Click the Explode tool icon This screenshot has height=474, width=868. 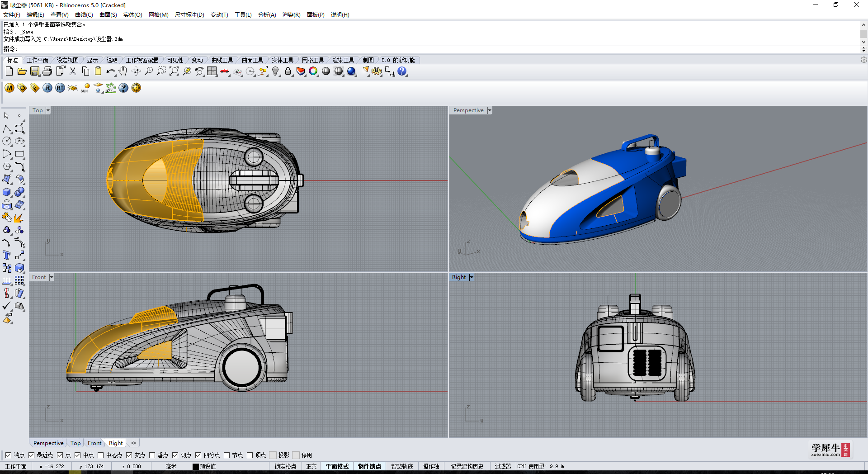pyautogui.click(x=19, y=217)
